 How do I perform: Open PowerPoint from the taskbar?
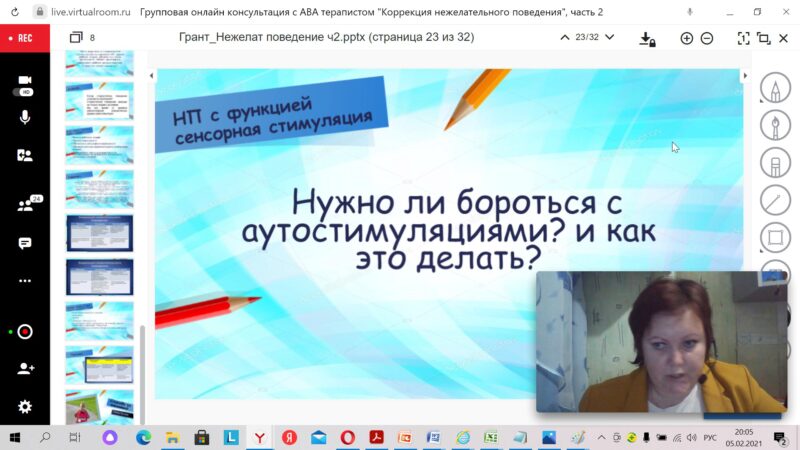point(405,437)
